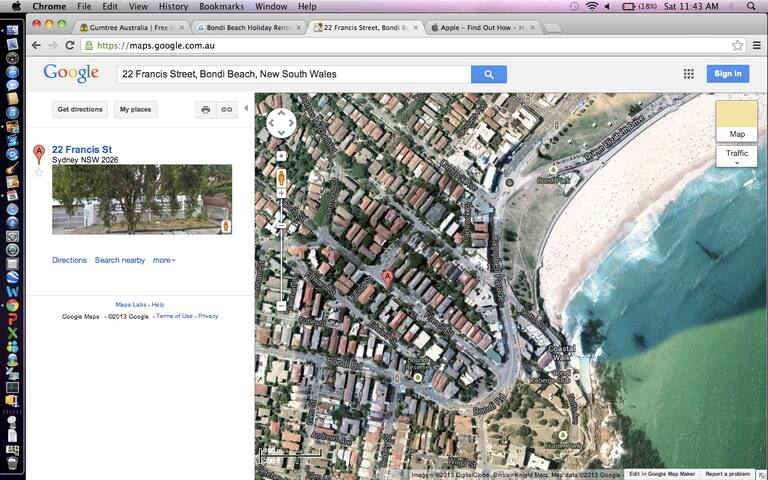Go back with the Chrome back arrow
Screen dimensions: 768x480
[36, 46]
